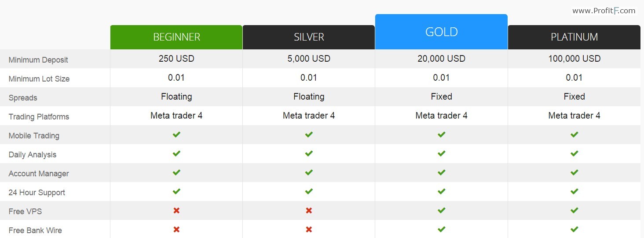Click the Gold Fixed spreads cell
Viewport: 644px width, 238px height.
click(x=442, y=97)
